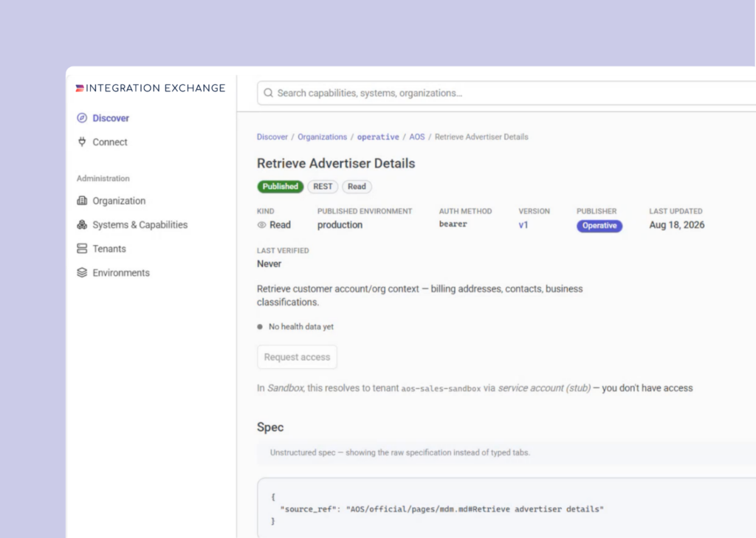Open the operative breadcrumb link
Viewport: 756px width, 538px height.
pyautogui.click(x=378, y=137)
